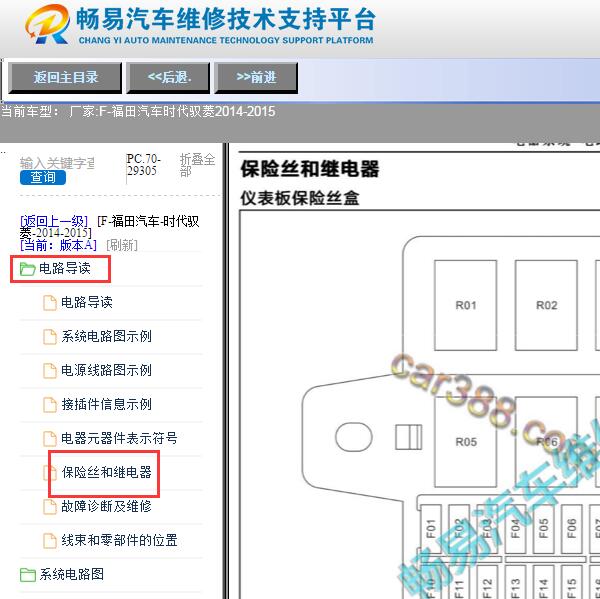Click the 折叠全部 collapse all link
The image size is (600, 599).
[x=197, y=165]
